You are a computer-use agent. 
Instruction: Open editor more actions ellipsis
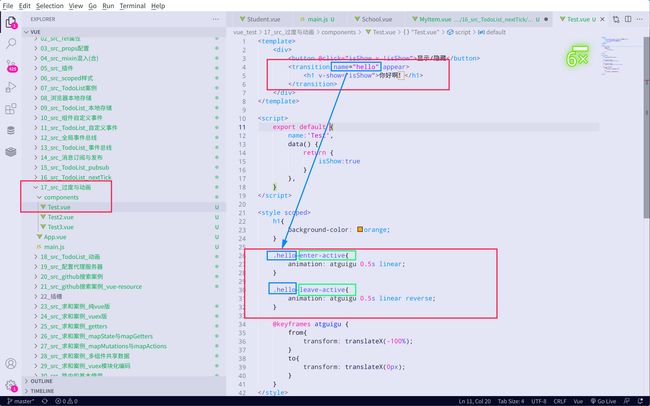point(640,19)
